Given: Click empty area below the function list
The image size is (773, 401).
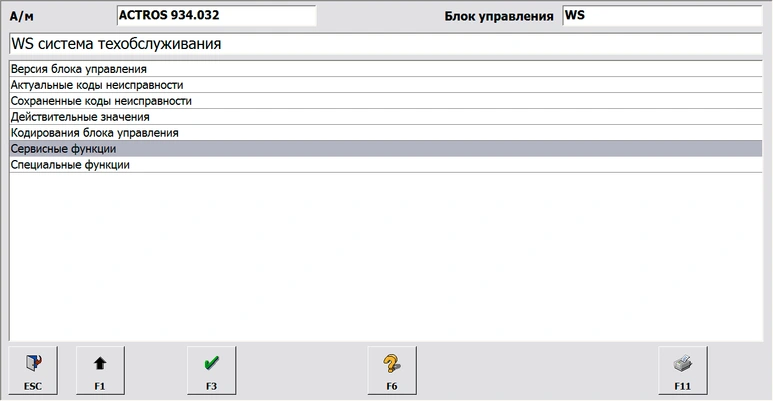Looking at the screenshot, I should pos(385,260).
